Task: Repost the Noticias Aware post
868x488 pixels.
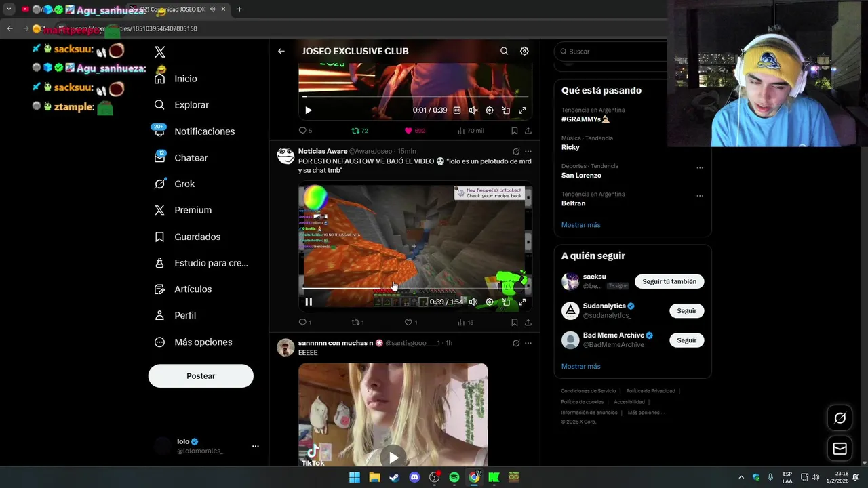Action: (357, 323)
